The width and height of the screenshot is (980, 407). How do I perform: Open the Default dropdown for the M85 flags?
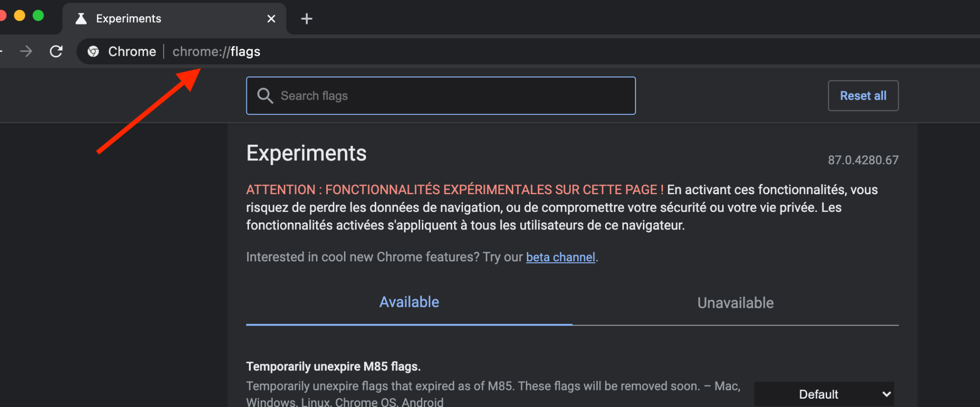[823, 394]
